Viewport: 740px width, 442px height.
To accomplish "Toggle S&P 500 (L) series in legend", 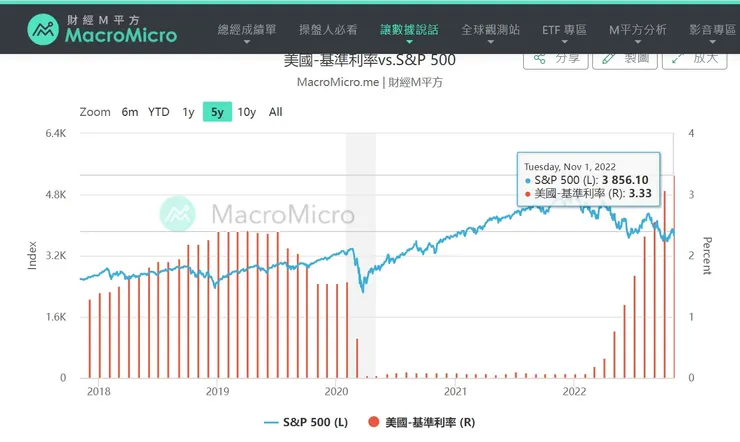I will tap(306, 423).
